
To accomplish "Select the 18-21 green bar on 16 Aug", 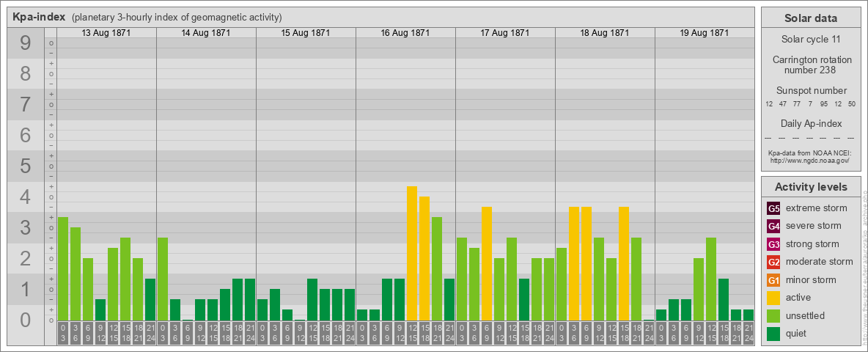I will [437, 268].
